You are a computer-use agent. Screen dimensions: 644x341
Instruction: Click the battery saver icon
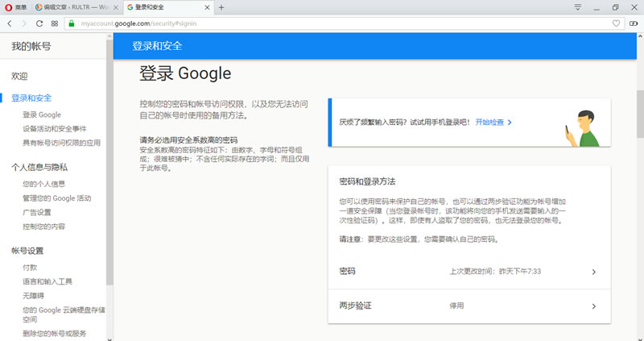click(634, 23)
